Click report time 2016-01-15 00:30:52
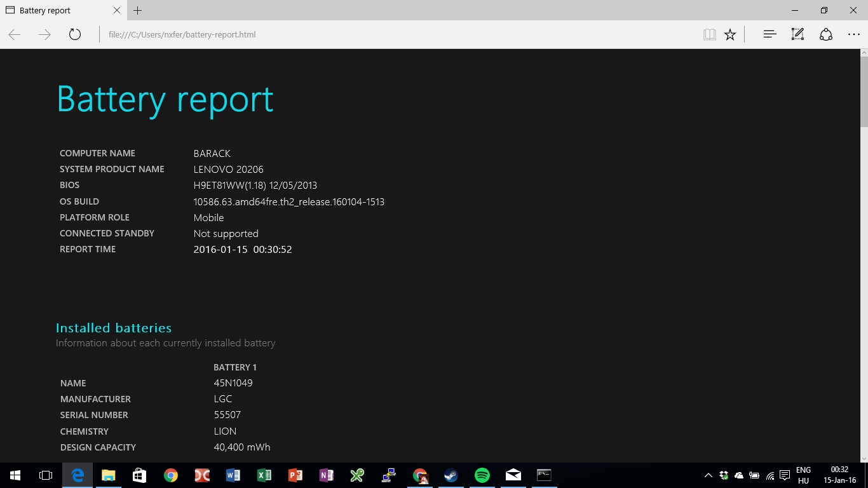The width and height of the screenshot is (868, 488). pyautogui.click(x=243, y=250)
